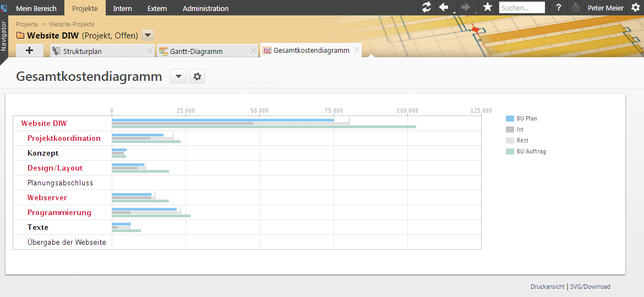Select the Konzept row label
Screen dimensions: 644x297
[x=43, y=153]
